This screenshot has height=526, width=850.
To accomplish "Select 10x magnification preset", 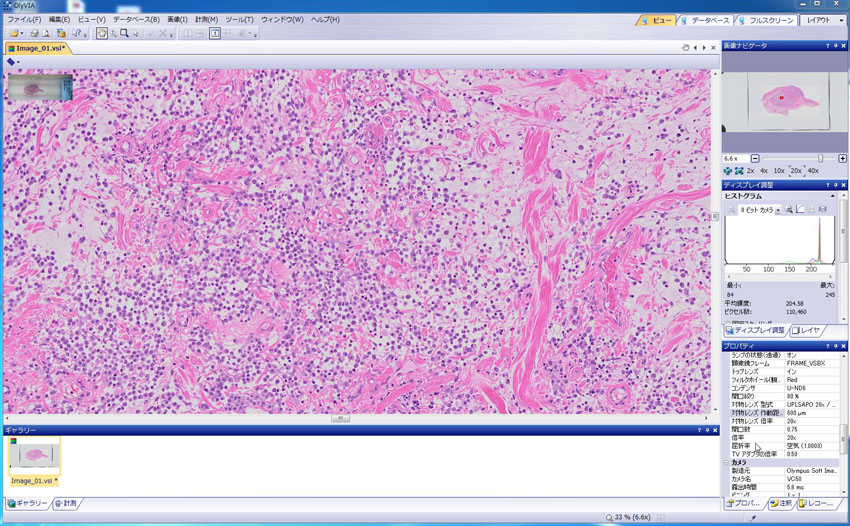I will point(779,171).
